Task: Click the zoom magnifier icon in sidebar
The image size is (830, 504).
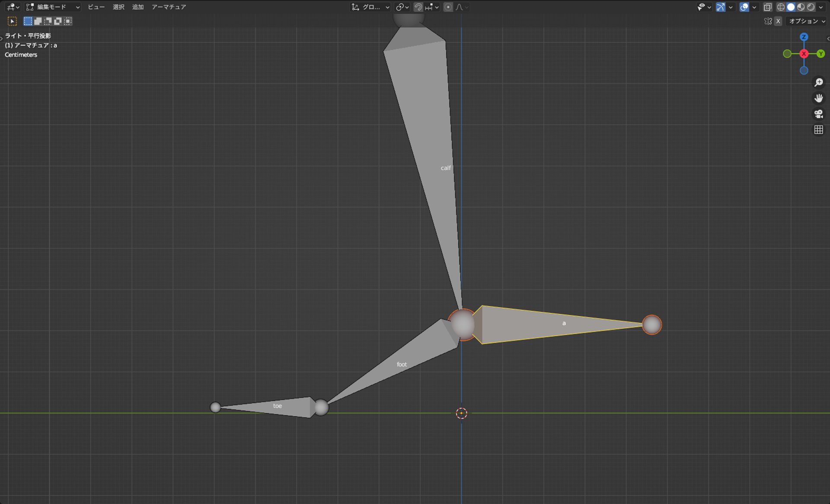Action: pyautogui.click(x=818, y=82)
